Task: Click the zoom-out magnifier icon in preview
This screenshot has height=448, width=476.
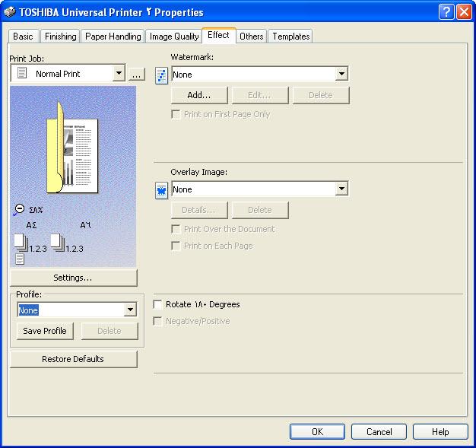Action: pos(19,210)
